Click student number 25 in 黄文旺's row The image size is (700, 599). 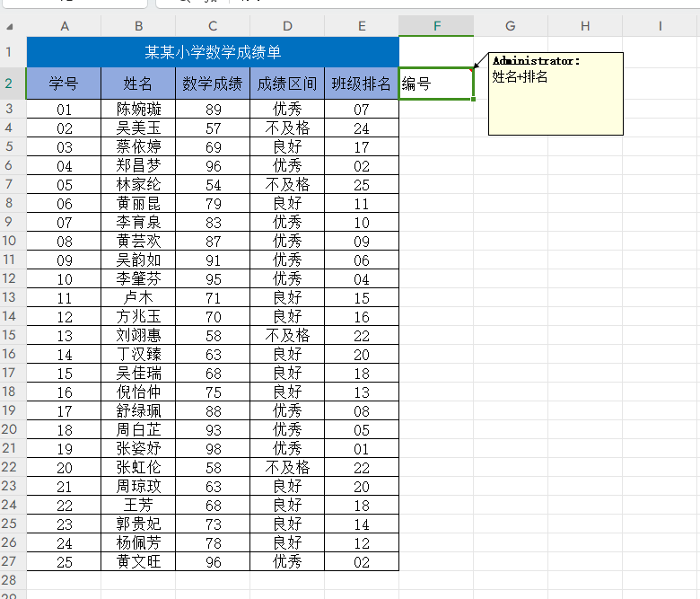pos(64,561)
